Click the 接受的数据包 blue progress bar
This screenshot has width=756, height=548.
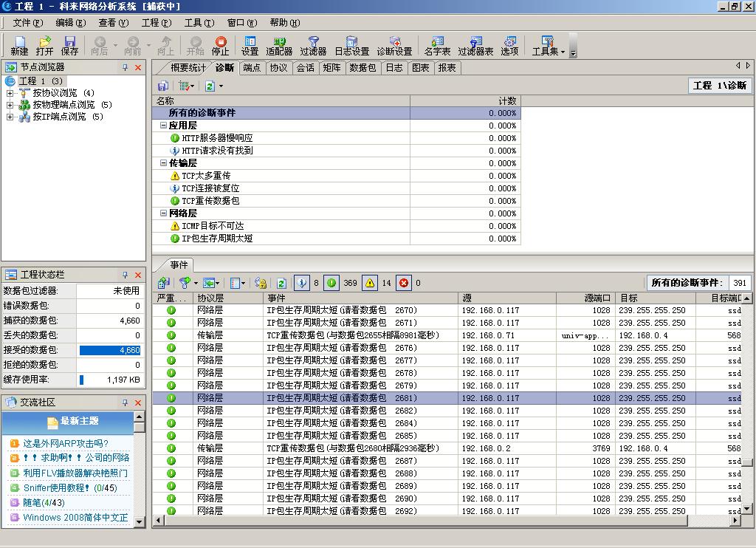click(x=110, y=350)
